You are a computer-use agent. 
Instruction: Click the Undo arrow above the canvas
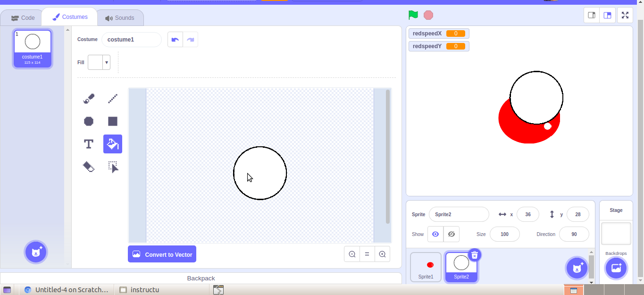(175, 40)
